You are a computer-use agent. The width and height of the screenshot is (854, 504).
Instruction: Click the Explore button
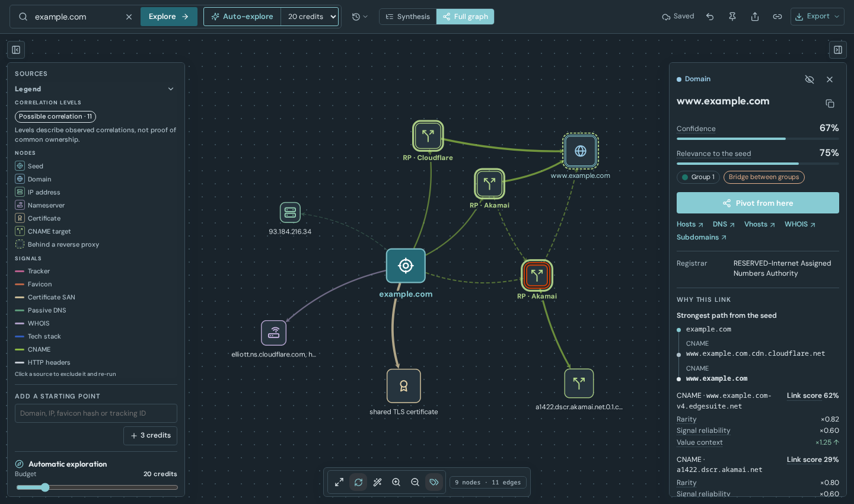coord(169,17)
